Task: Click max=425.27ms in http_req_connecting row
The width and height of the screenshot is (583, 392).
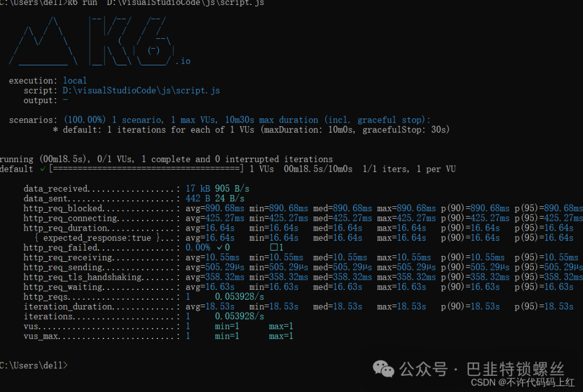Action: tap(406, 218)
